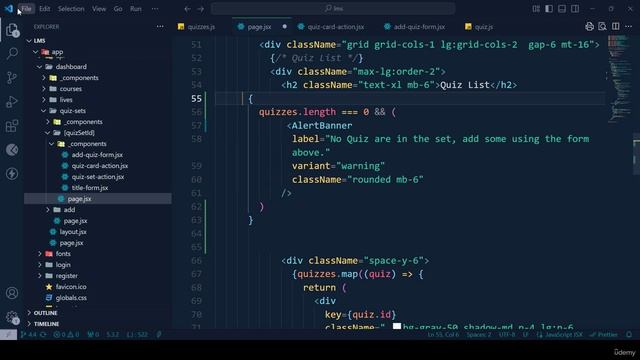Open title-form.jsx in file tree
The width and height of the screenshot is (640, 360).
pyautogui.click(x=90, y=188)
